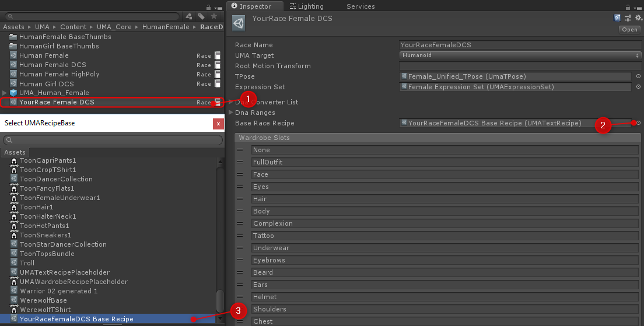This screenshot has height=326, width=644.
Task: Switch to the Services tab
Action: pos(360,6)
